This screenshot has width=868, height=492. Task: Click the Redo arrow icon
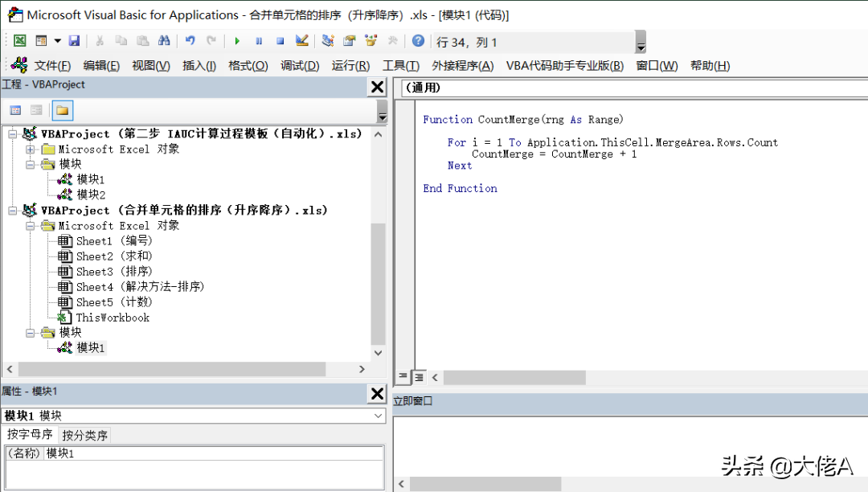211,40
